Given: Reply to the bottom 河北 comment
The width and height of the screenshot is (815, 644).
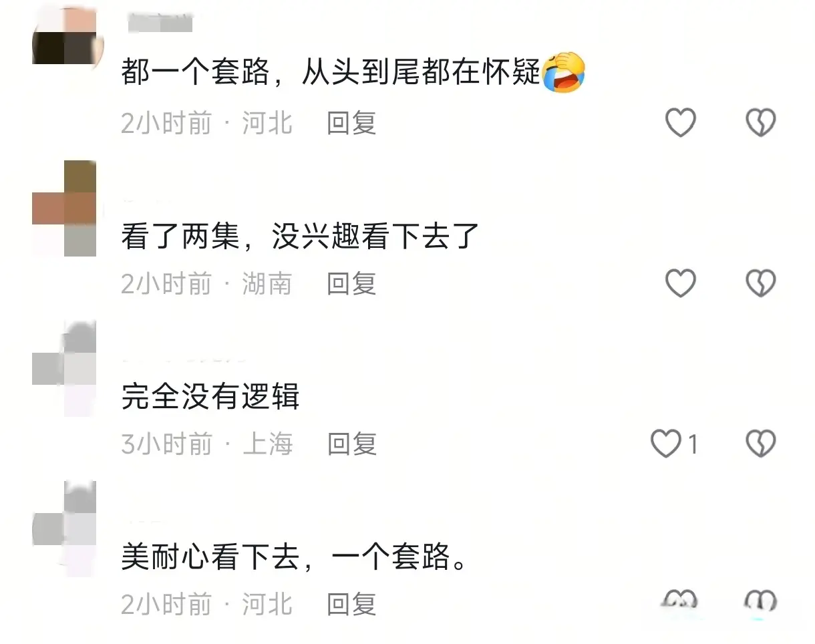Looking at the screenshot, I should pyautogui.click(x=351, y=604).
